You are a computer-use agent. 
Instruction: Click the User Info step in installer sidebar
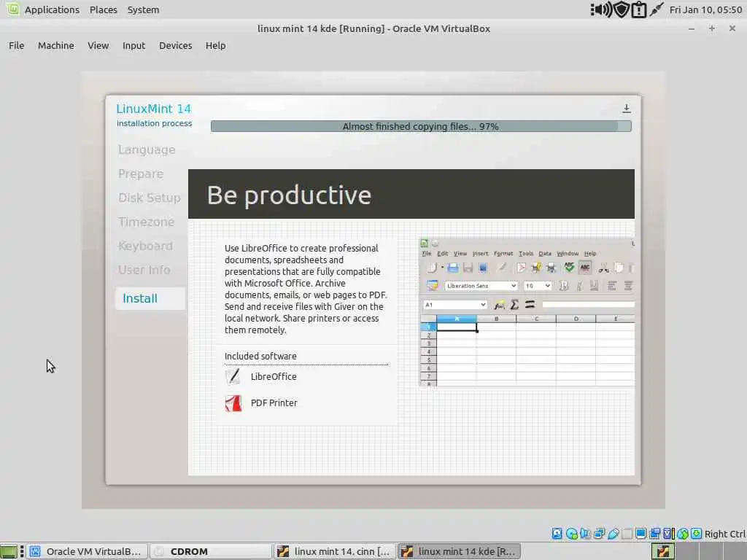coord(144,270)
